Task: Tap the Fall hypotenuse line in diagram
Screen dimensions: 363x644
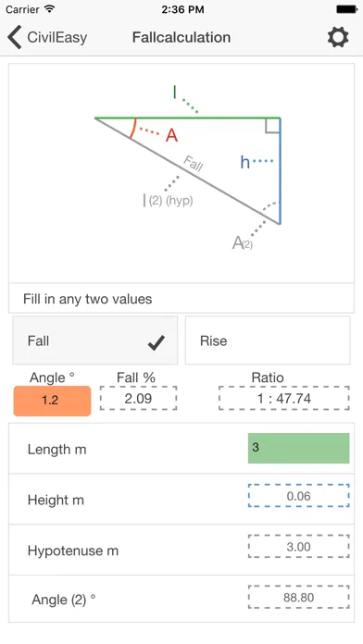Action: click(x=187, y=171)
